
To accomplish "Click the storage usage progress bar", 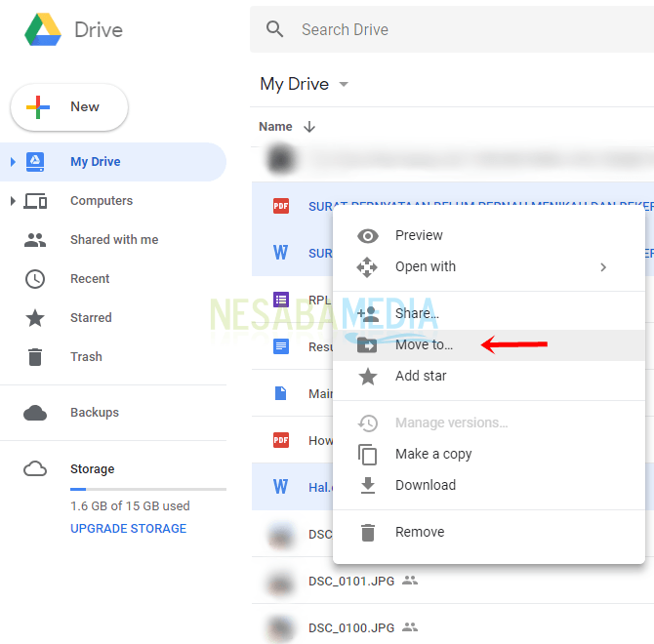I will (148, 489).
